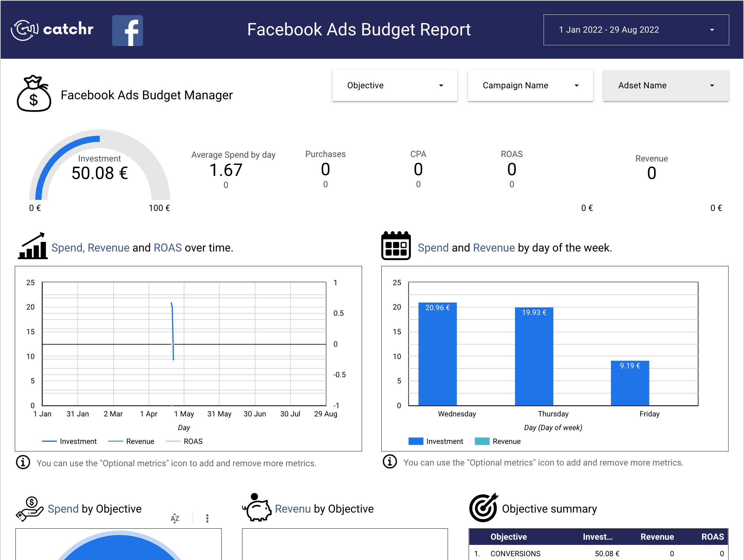Image resolution: width=744 pixels, height=560 pixels.
Task: Click the calendar icon beside weekday chart
Action: click(x=396, y=246)
